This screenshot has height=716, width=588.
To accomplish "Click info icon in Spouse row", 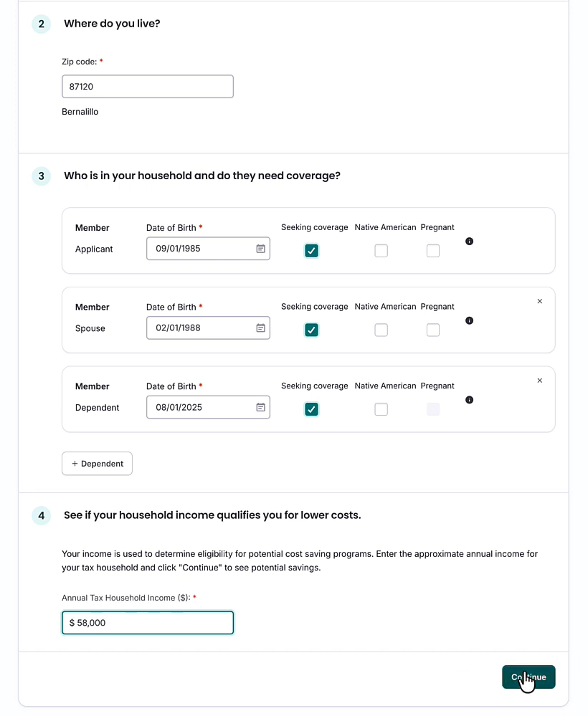I will click(469, 320).
